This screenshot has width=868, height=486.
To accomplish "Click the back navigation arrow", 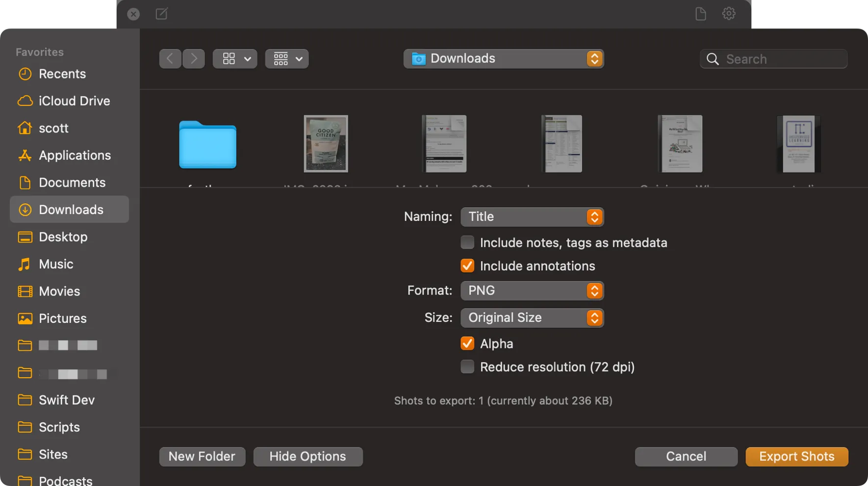I will [170, 58].
